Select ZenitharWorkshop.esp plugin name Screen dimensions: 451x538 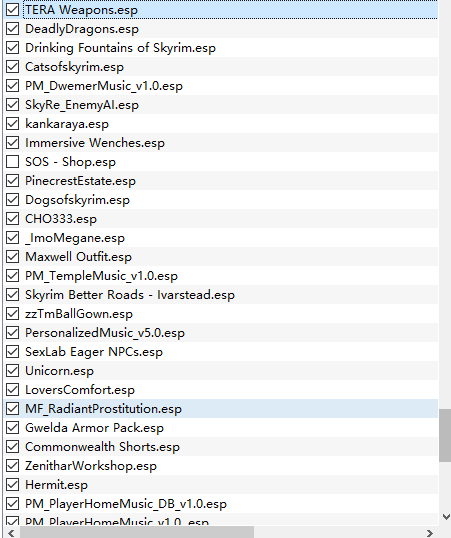(91, 466)
